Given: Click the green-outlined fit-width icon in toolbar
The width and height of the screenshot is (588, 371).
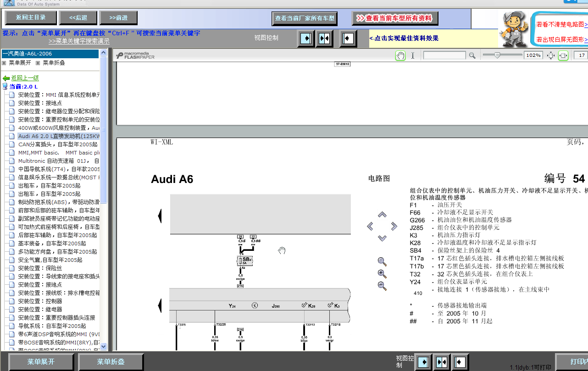Looking at the screenshot, I should (563, 55).
